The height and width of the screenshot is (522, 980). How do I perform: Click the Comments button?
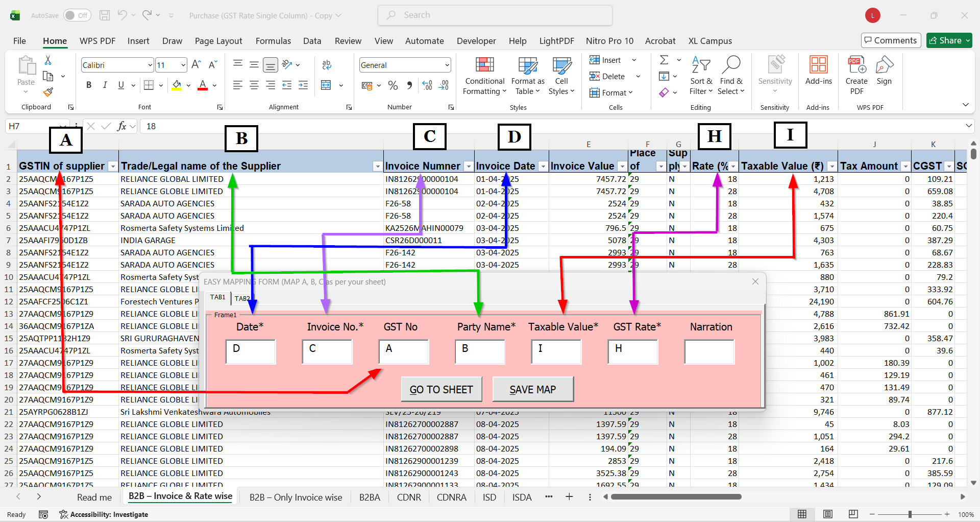coord(891,40)
